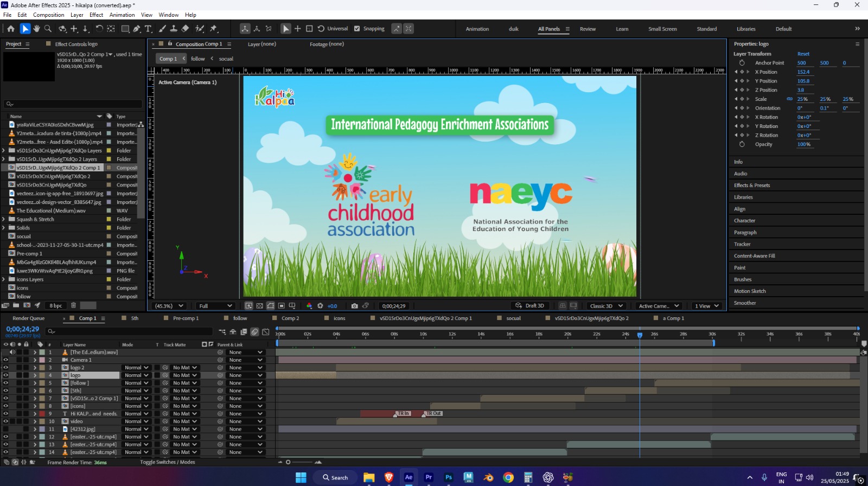Toggle the Anchor Point stopwatch
Viewport: 868px width, 486px height.
pos(742,63)
